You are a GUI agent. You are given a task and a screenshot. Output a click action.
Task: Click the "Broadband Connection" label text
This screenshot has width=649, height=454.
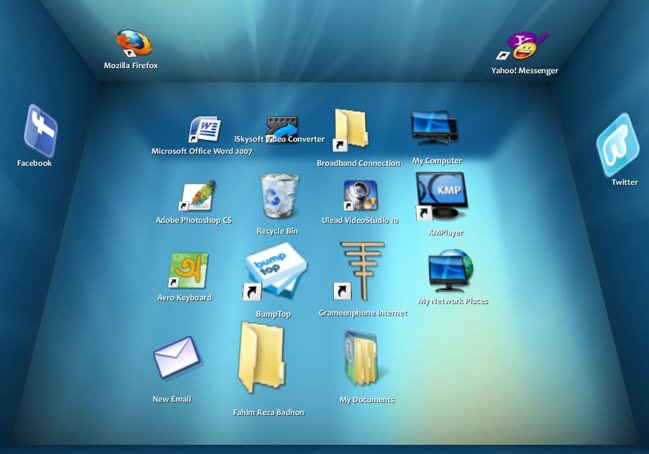tap(358, 163)
